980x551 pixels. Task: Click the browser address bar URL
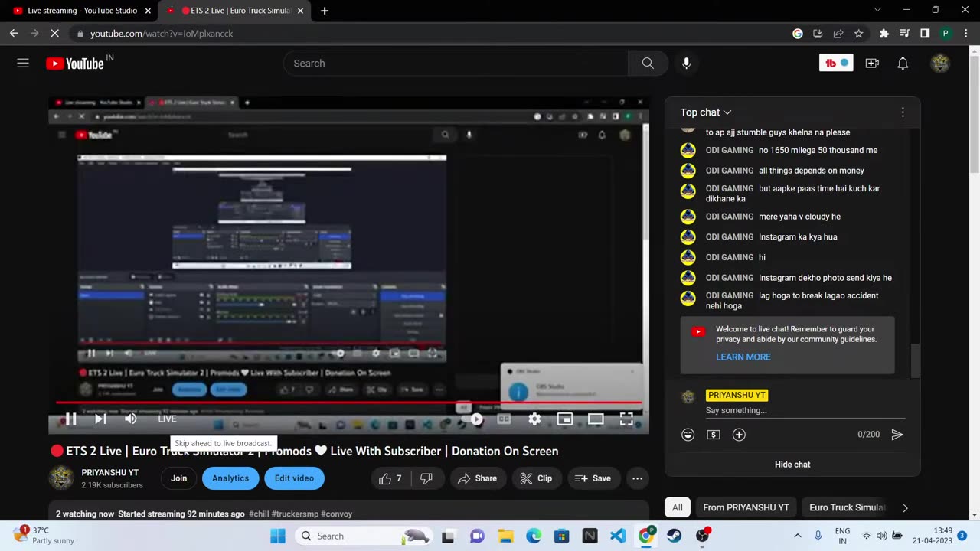[x=162, y=34]
